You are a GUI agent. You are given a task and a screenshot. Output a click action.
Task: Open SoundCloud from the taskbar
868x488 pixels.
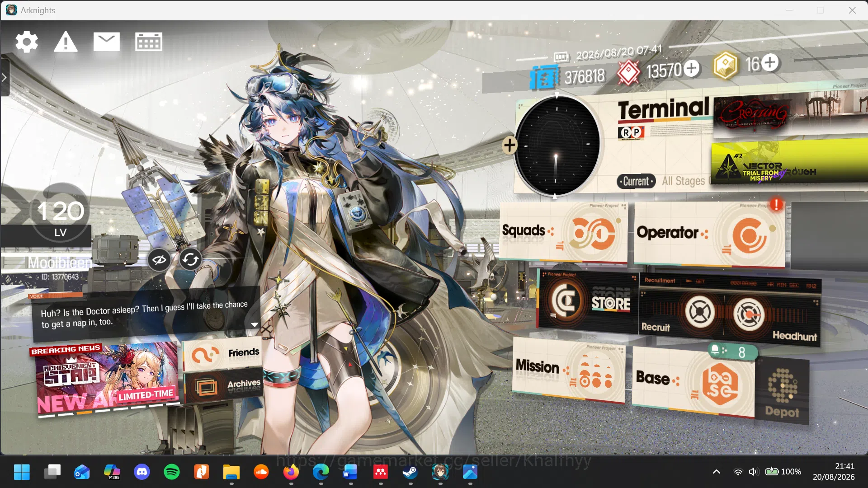point(261,472)
